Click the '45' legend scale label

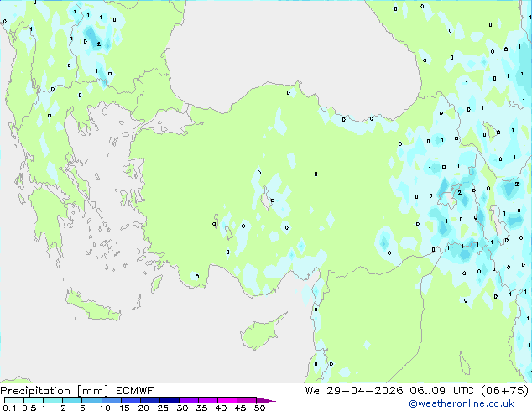pyautogui.click(x=240, y=408)
